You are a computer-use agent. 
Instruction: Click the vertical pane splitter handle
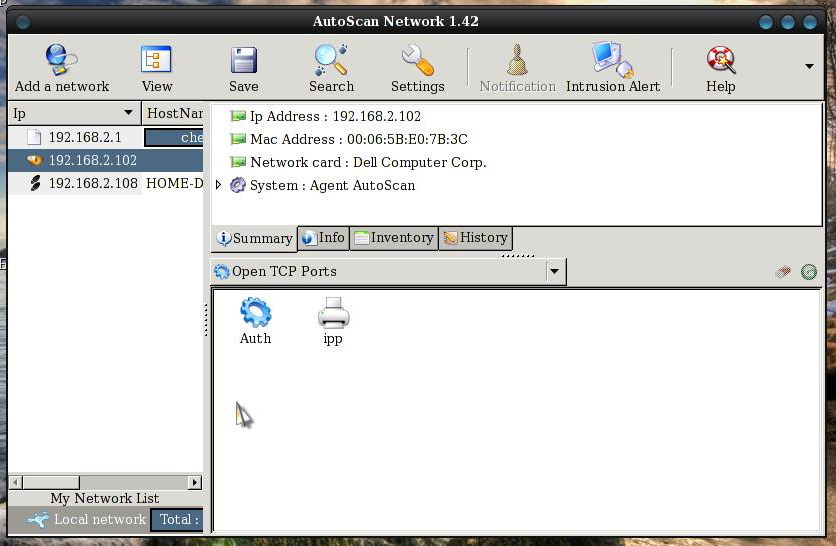coord(206,320)
